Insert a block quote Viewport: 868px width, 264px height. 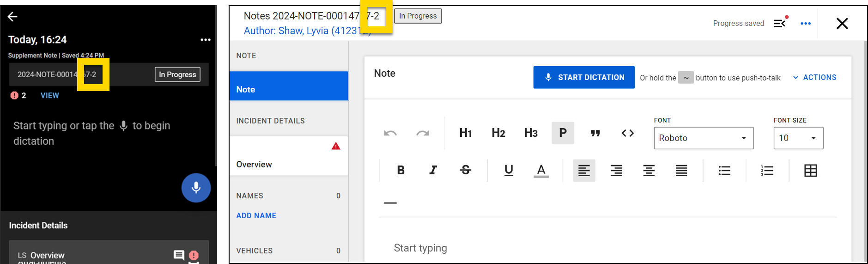pos(595,133)
